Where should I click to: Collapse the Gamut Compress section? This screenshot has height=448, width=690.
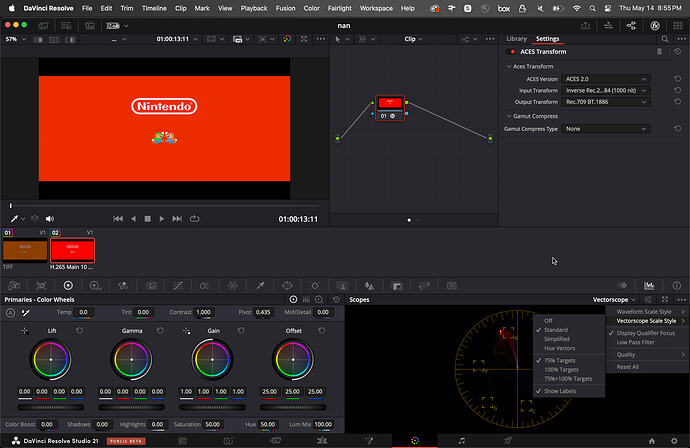tap(509, 116)
